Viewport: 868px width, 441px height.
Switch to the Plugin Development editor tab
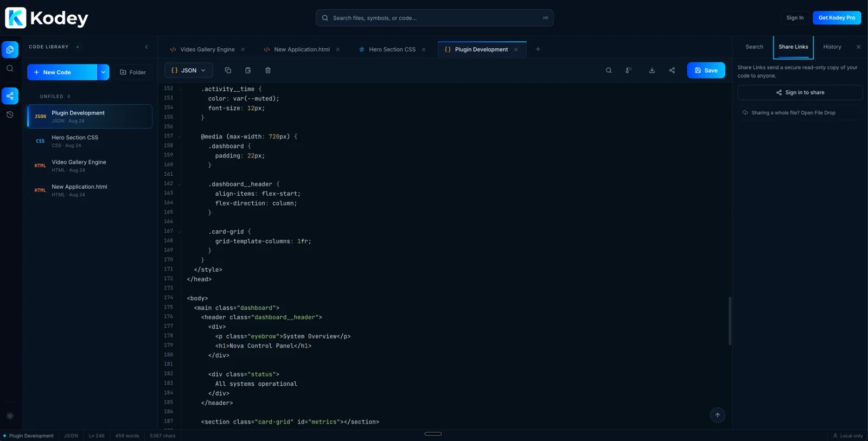[x=481, y=49]
